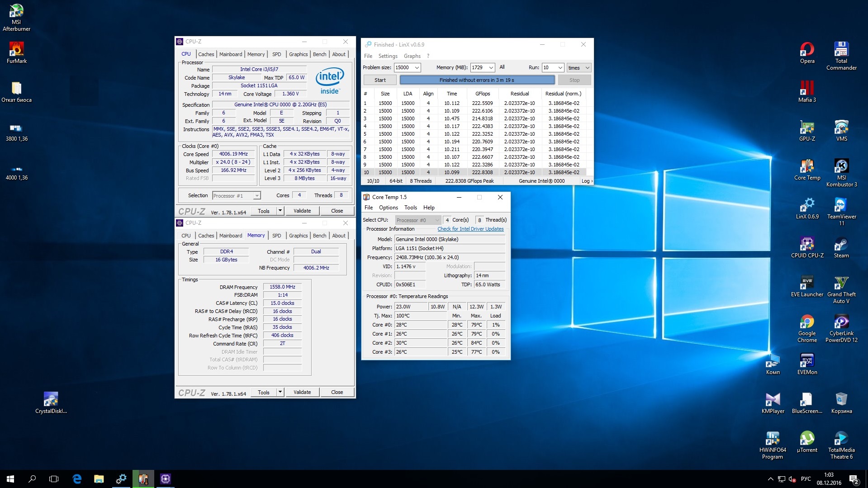Open Windows Start menu button
Screen dimensions: 868x488
(x=10, y=479)
